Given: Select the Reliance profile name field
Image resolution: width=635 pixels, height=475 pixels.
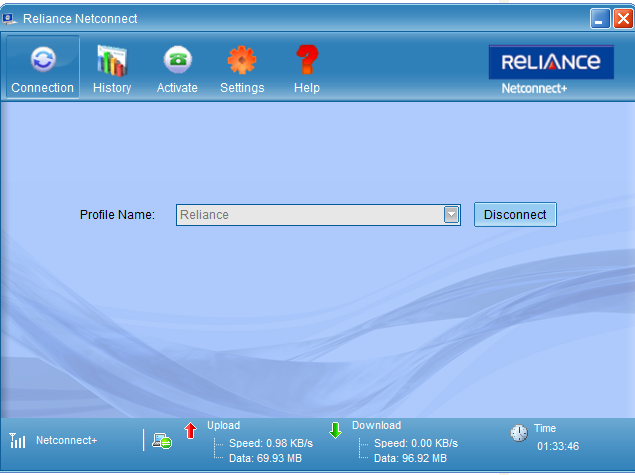Looking at the screenshot, I should pyautogui.click(x=310, y=215).
